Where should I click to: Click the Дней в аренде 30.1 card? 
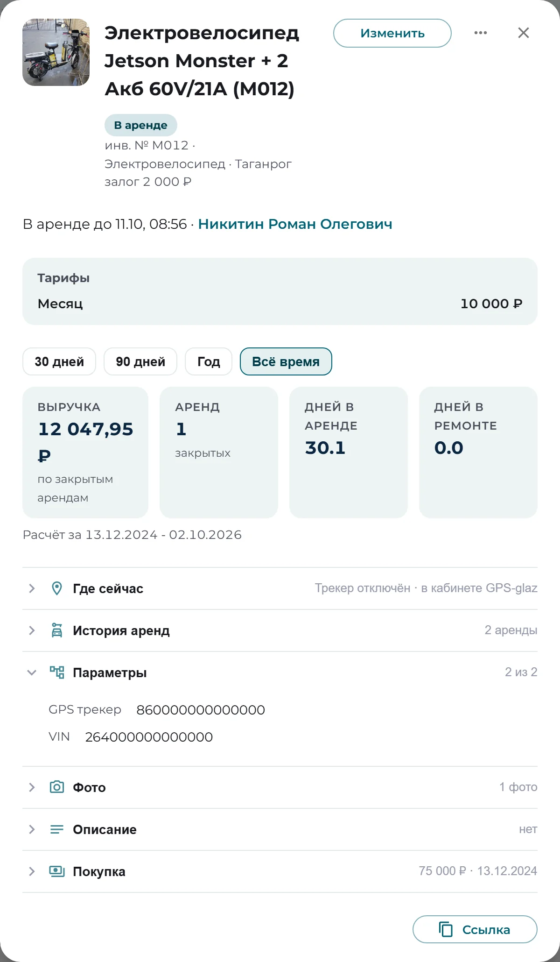pyautogui.click(x=349, y=452)
